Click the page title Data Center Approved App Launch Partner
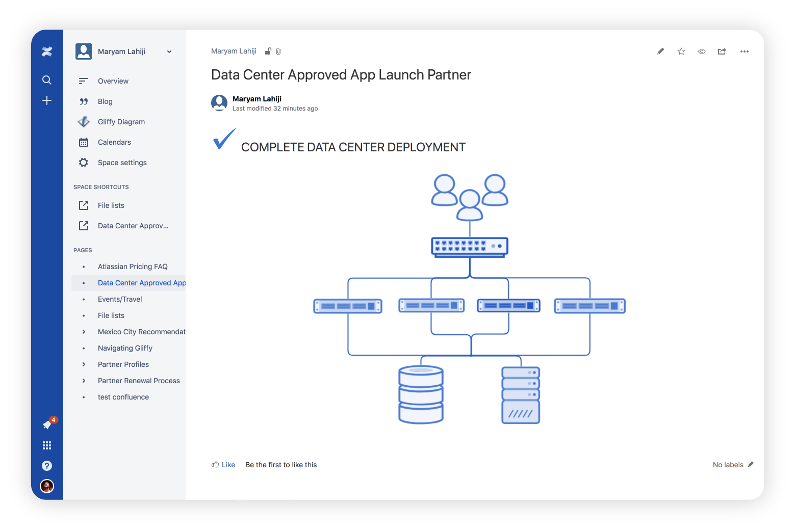 341,75
